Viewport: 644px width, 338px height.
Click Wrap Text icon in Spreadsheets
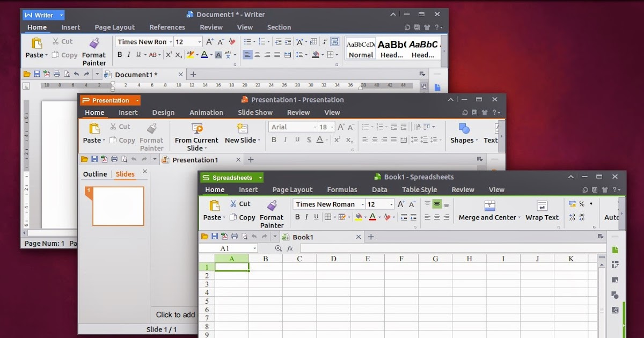tap(542, 205)
